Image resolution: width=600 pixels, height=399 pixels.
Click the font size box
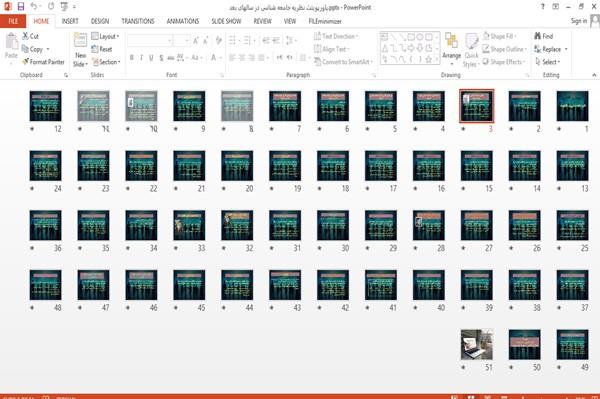coord(182,40)
